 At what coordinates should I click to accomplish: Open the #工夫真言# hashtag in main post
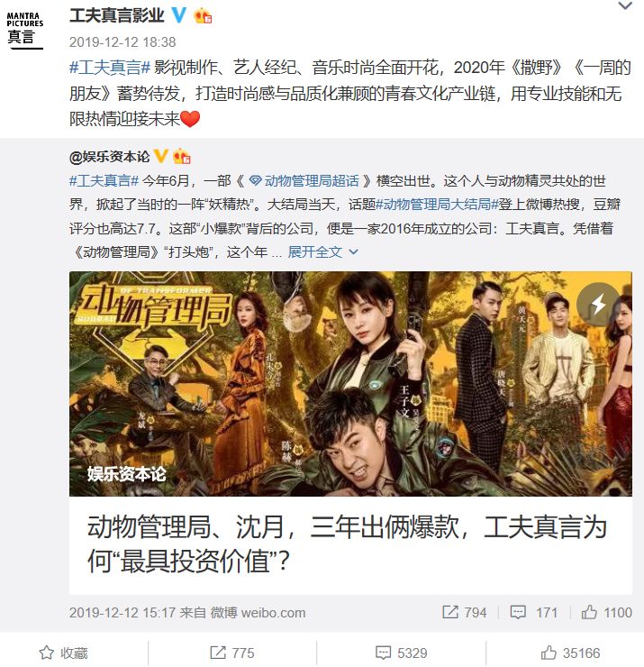(x=110, y=68)
